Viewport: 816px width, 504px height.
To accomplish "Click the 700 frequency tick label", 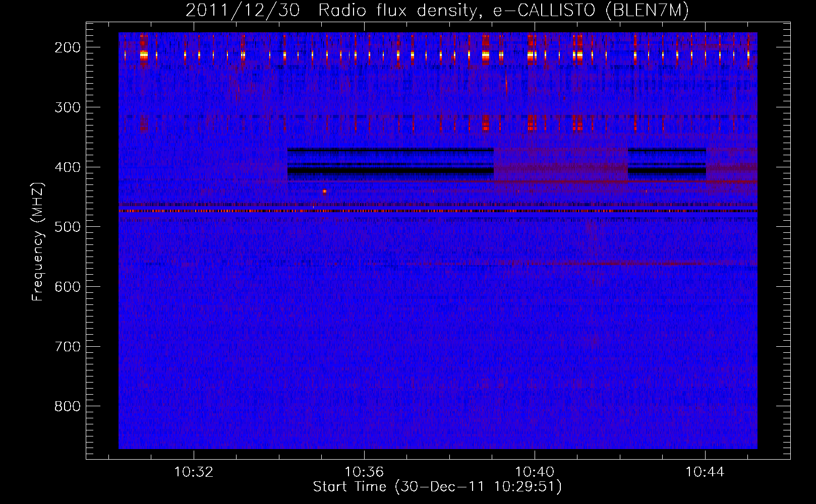I will pos(68,347).
